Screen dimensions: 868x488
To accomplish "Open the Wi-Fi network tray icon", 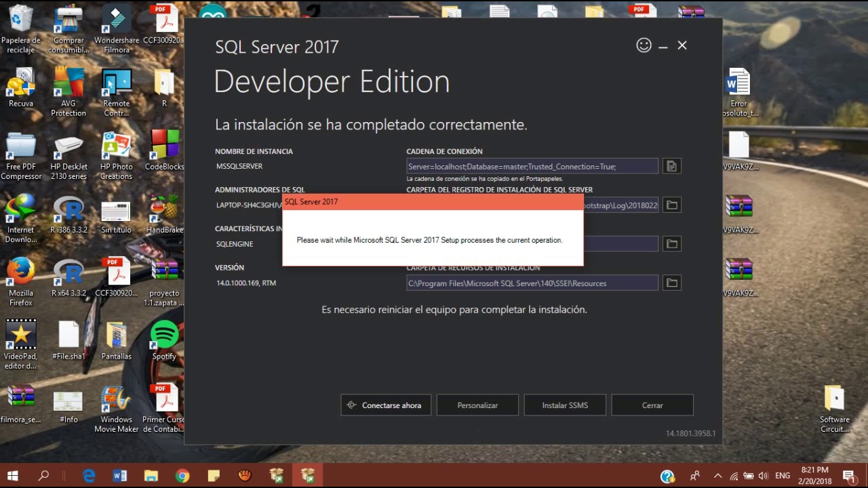I will click(733, 476).
